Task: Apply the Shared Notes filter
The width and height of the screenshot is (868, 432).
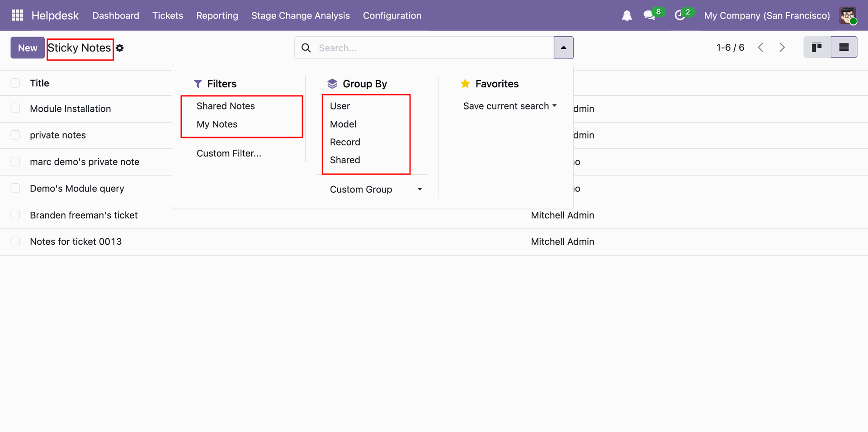Action: (226, 106)
